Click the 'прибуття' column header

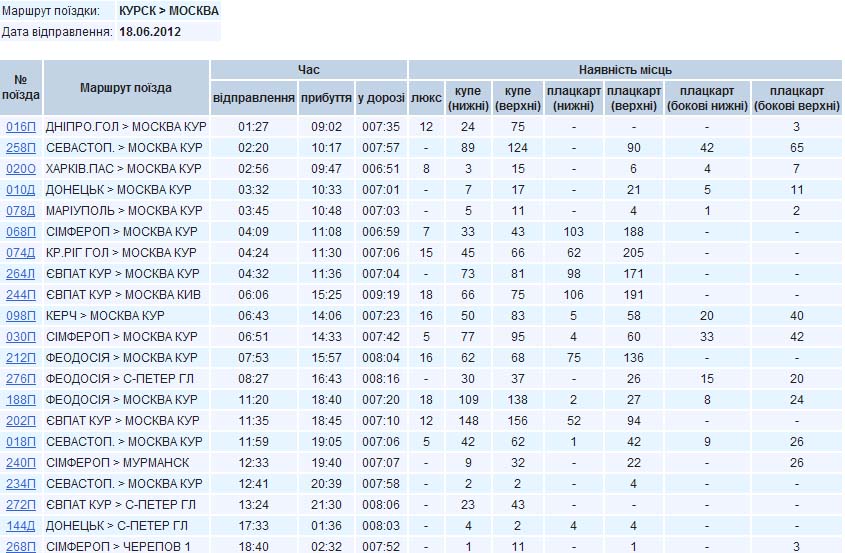click(326, 99)
